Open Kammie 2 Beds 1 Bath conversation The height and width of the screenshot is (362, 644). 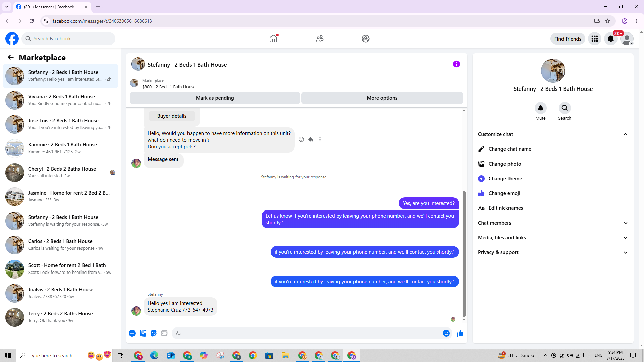60,148
